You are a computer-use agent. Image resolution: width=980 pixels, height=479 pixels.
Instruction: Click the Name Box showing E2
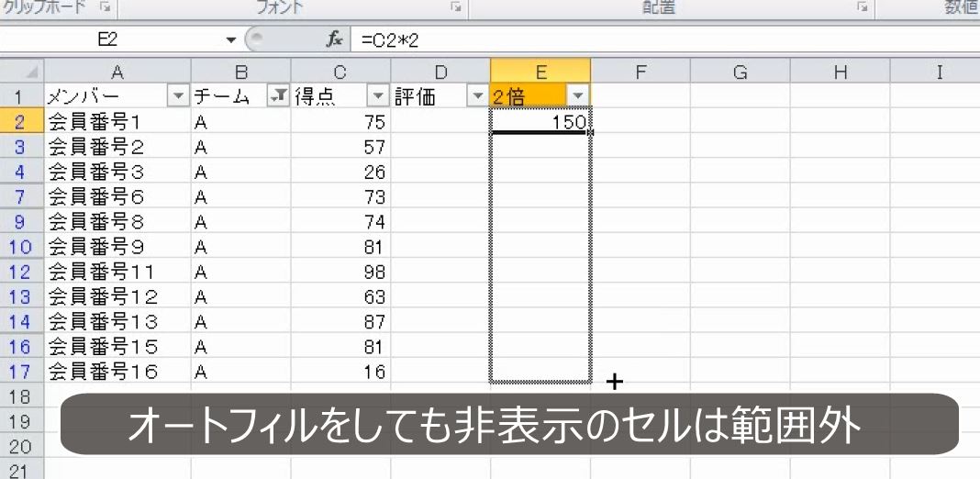coord(107,40)
